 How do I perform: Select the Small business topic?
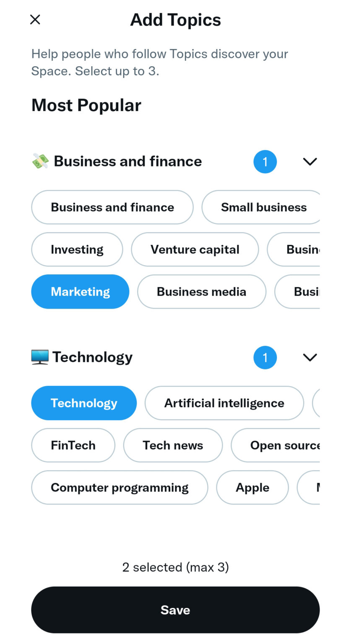(263, 207)
